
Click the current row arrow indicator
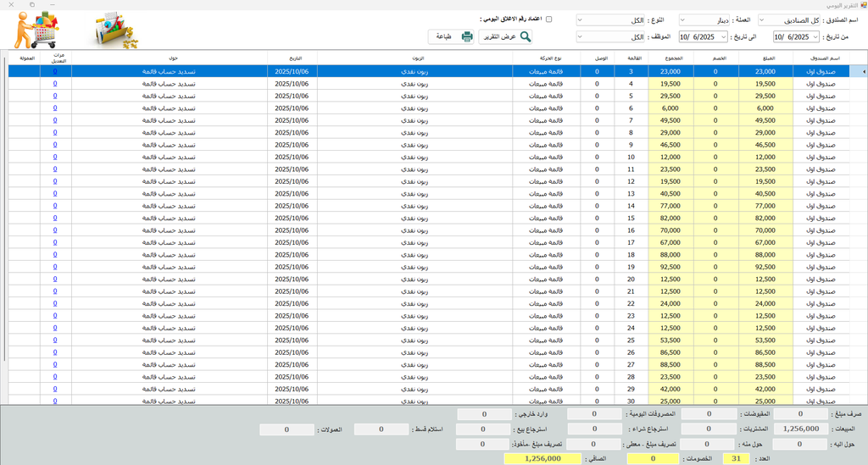click(863, 72)
